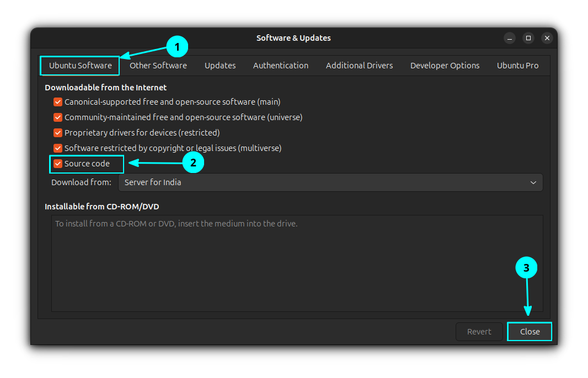The width and height of the screenshot is (588, 378).
Task: Select the Ubuntu Software tab
Action: (79, 65)
